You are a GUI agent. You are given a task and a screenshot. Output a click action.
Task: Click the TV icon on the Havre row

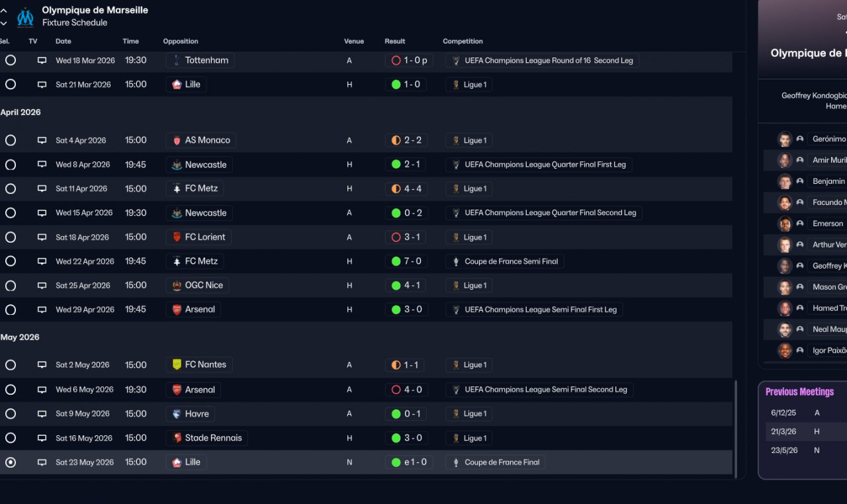[x=42, y=414]
